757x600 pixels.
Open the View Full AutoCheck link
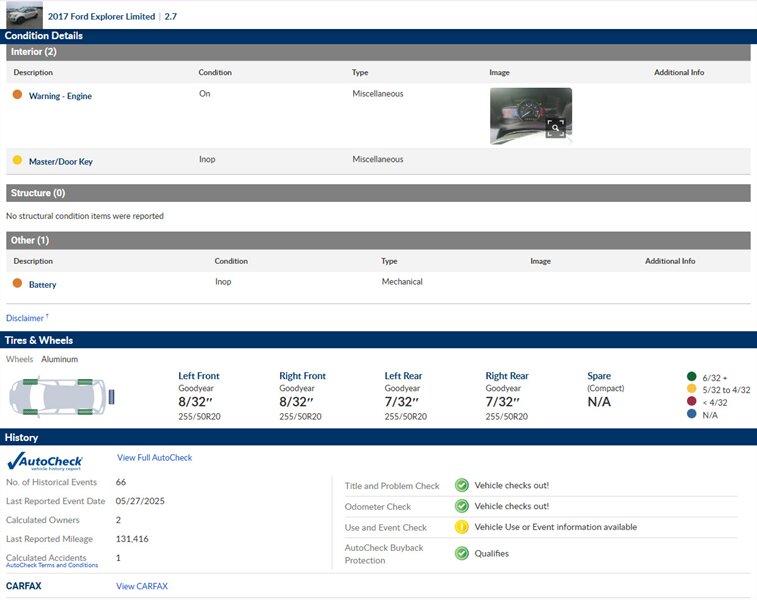coord(154,458)
